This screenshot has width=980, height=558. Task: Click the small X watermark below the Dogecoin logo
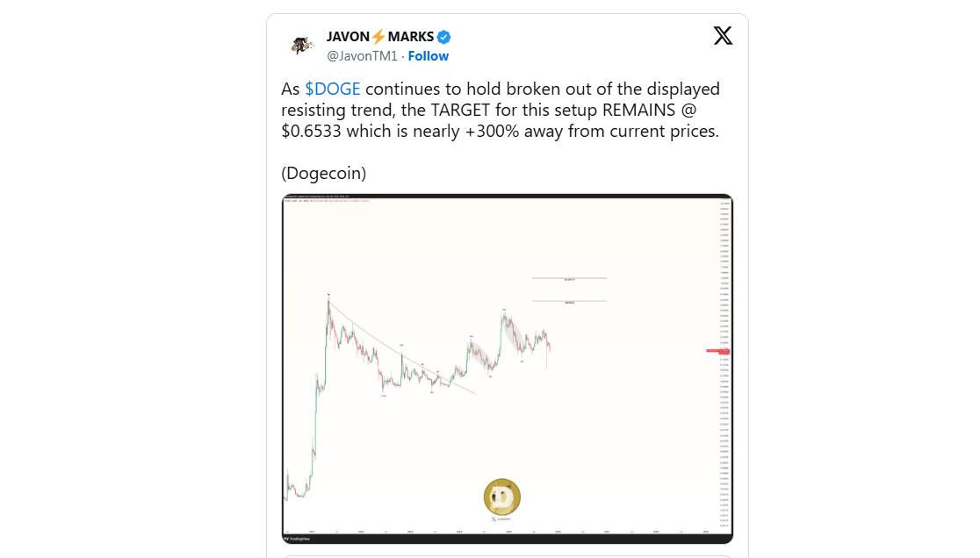494,520
